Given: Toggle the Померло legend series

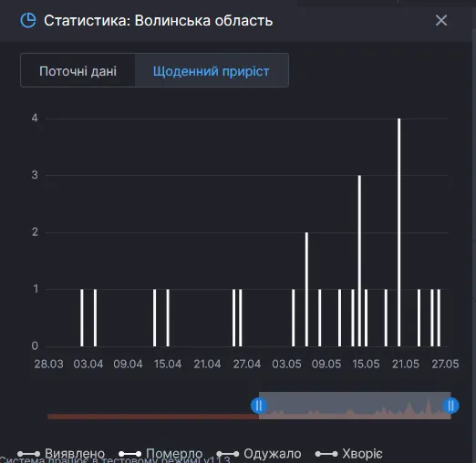Looking at the screenshot, I should tap(160, 454).
